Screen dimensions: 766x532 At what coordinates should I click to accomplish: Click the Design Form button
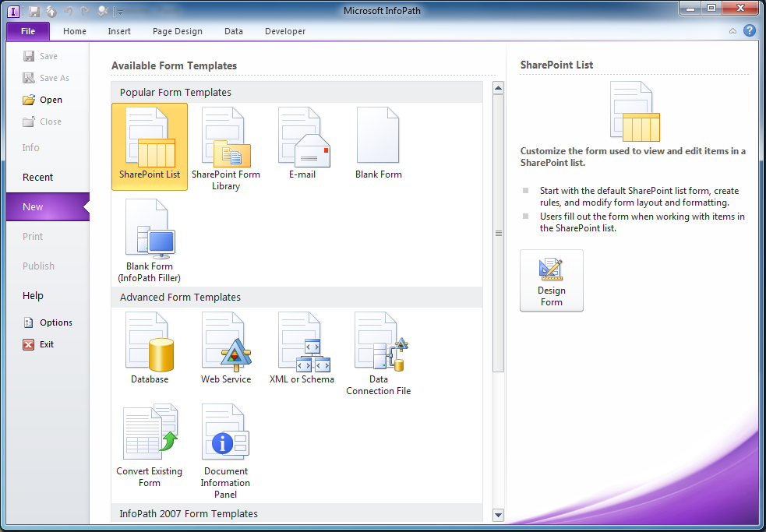[552, 280]
